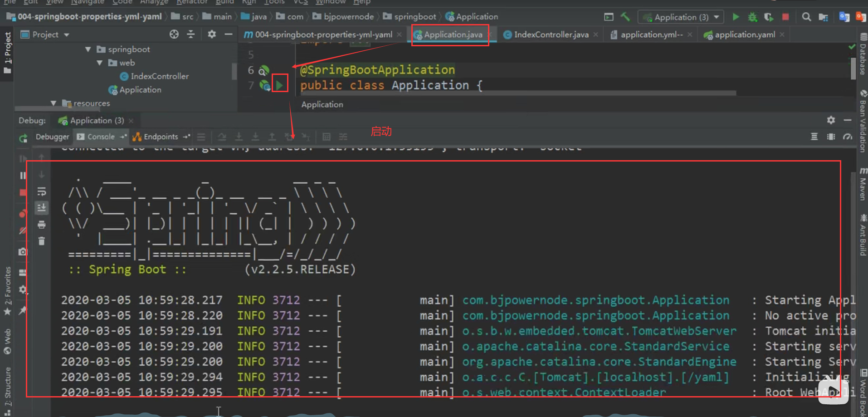
Task: Rerun Application in the Debug panel
Action: (23, 138)
